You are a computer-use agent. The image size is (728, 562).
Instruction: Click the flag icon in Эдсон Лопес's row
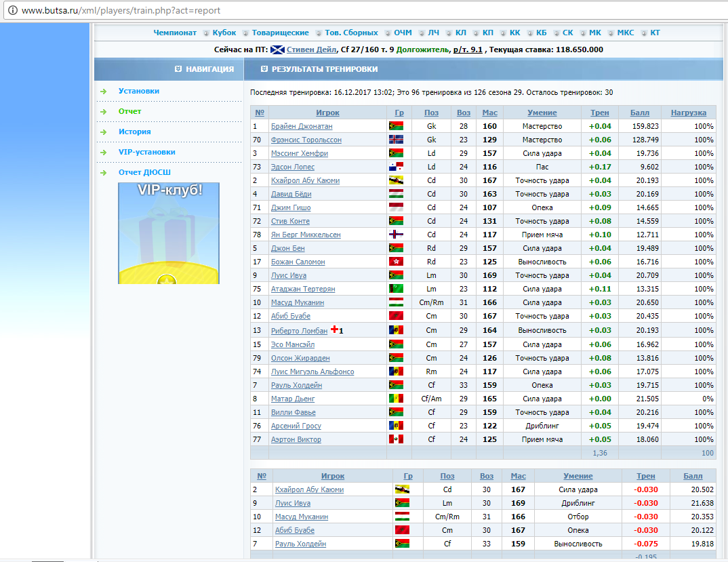coord(396,167)
